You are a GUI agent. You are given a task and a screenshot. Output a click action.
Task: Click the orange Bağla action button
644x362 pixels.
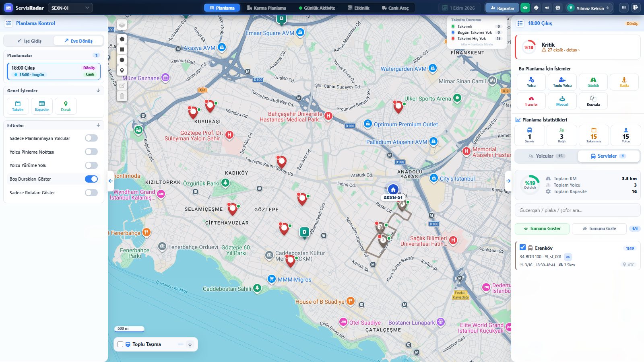point(624,82)
